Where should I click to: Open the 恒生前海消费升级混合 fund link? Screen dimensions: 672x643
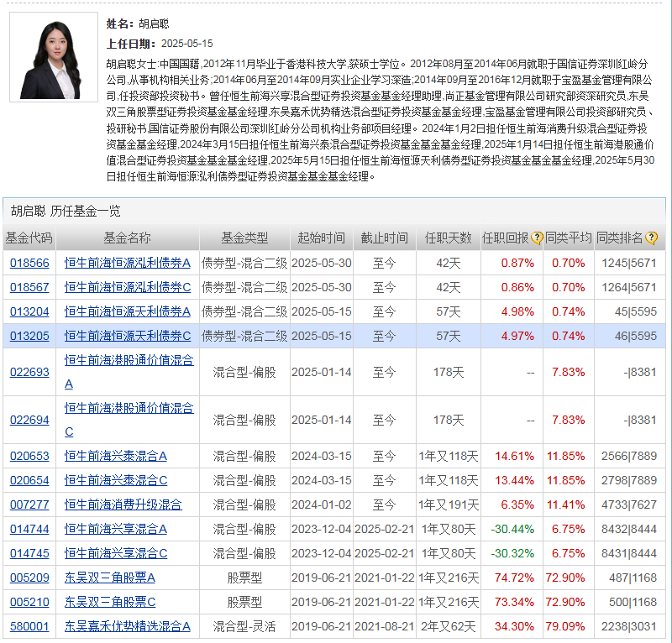click(123, 505)
